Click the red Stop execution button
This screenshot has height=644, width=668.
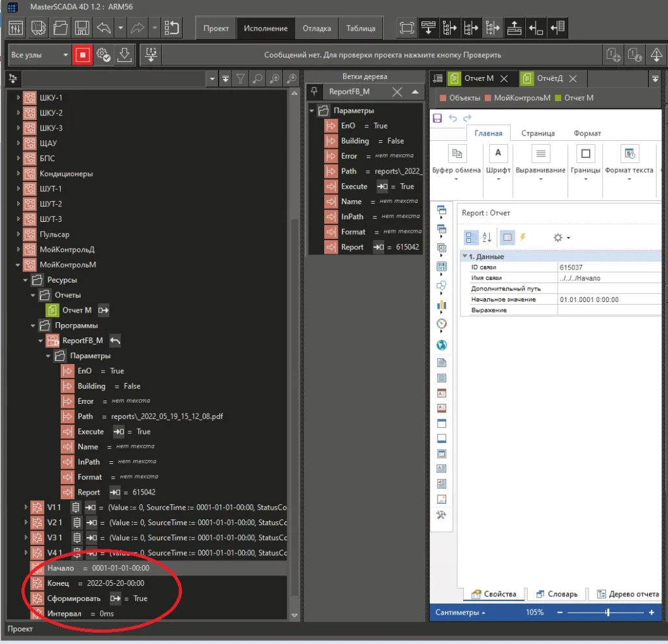click(82, 55)
